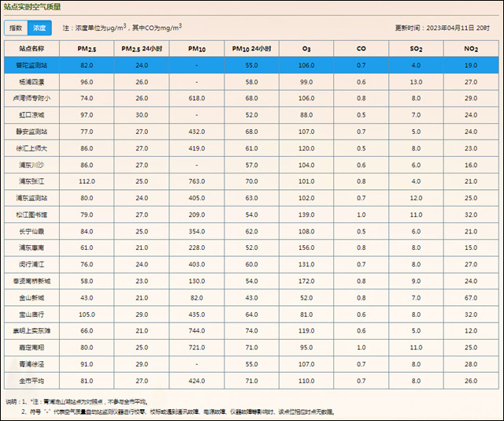Select the 徐汇上师大 station row

click(x=251, y=148)
